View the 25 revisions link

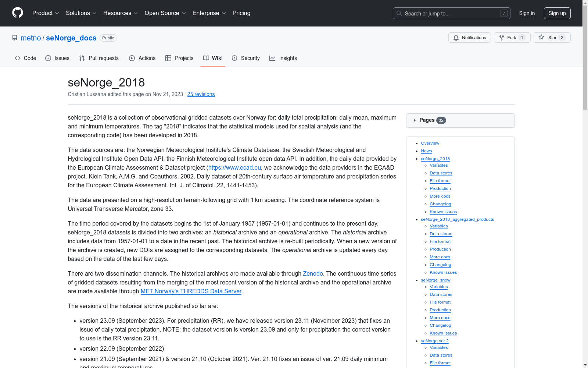[201, 94]
